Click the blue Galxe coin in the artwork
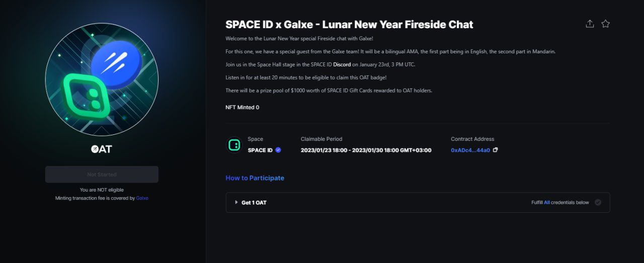Viewport: 644px width, 263px height. pyautogui.click(x=117, y=65)
